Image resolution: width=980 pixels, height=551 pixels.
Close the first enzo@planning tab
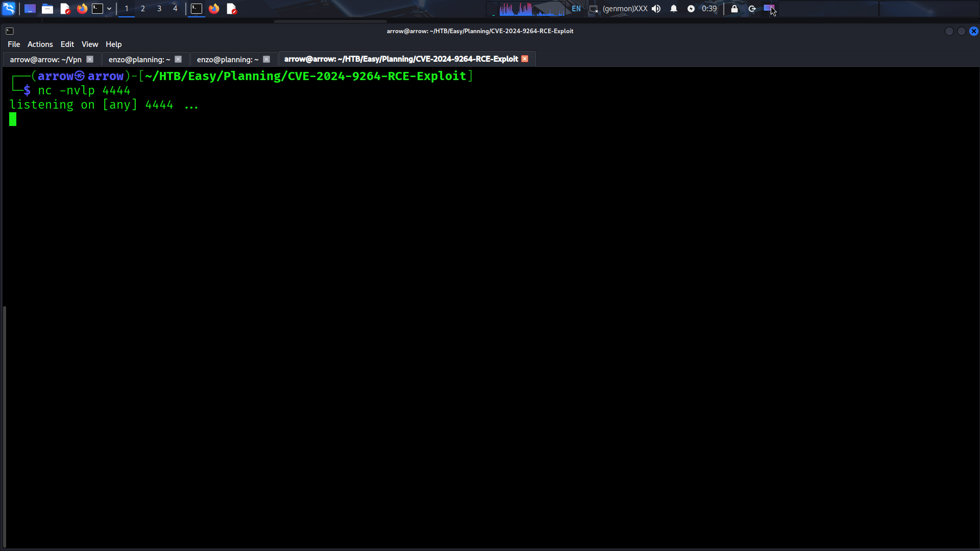pos(178,59)
